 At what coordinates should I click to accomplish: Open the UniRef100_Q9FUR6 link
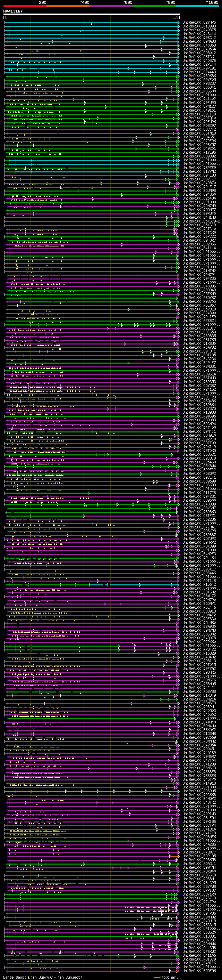(199, 122)
